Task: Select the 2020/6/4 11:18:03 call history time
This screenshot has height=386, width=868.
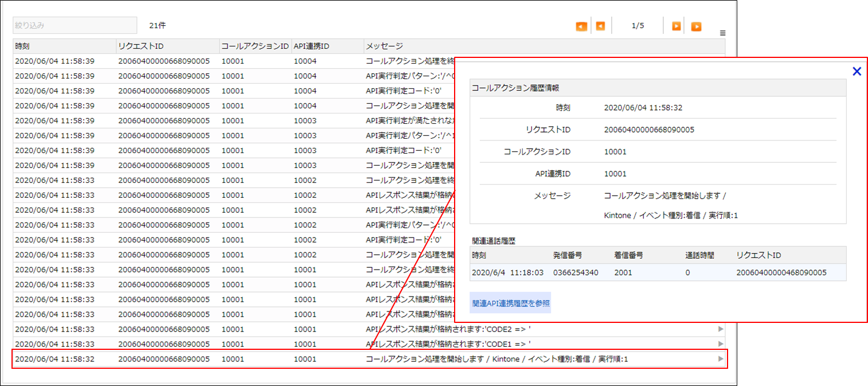Action: pyautogui.click(x=507, y=272)
